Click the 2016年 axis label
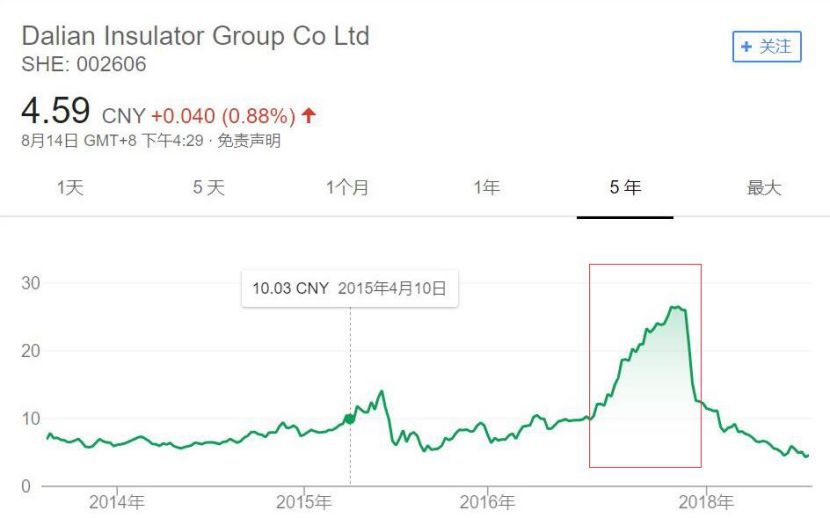The width and height of the screenshot is (830, 518). click(x=487, y=502)
